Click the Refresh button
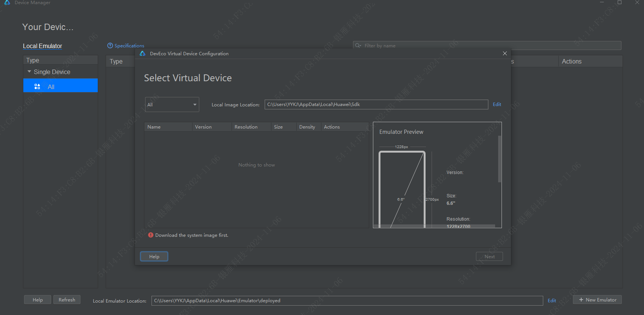 coord(67,300)
